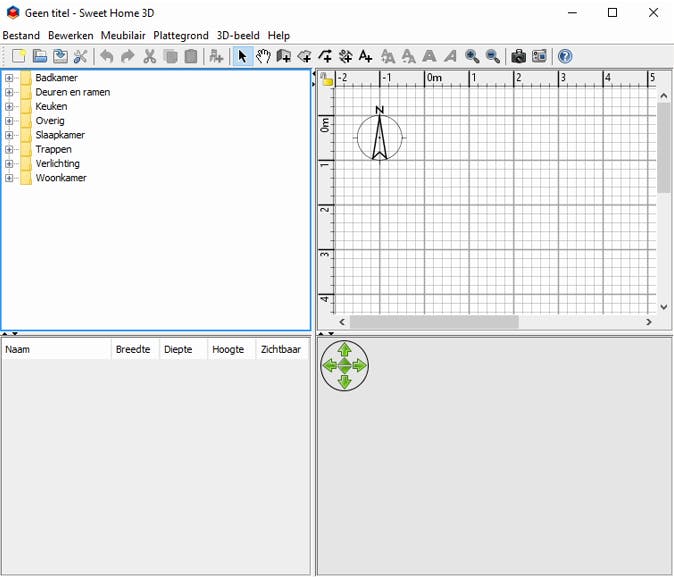Open the Plattegrond menu
The image size is (674, 577).
click(180, 35)
